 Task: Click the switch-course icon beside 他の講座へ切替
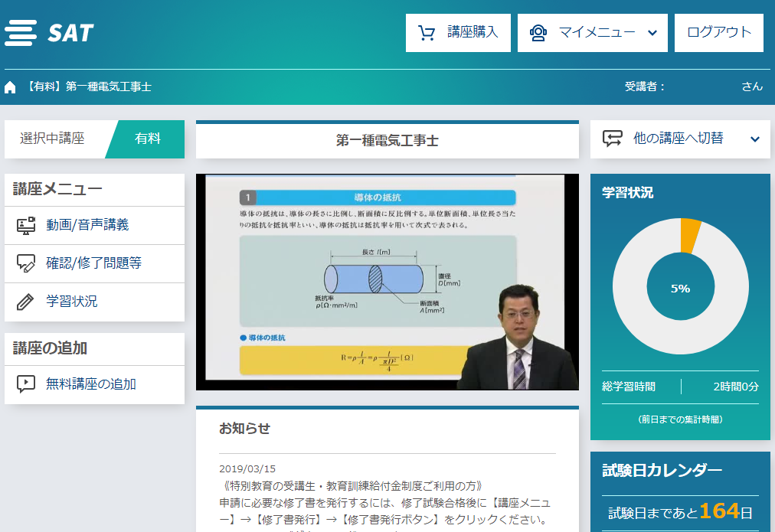[x=613, y=139]
